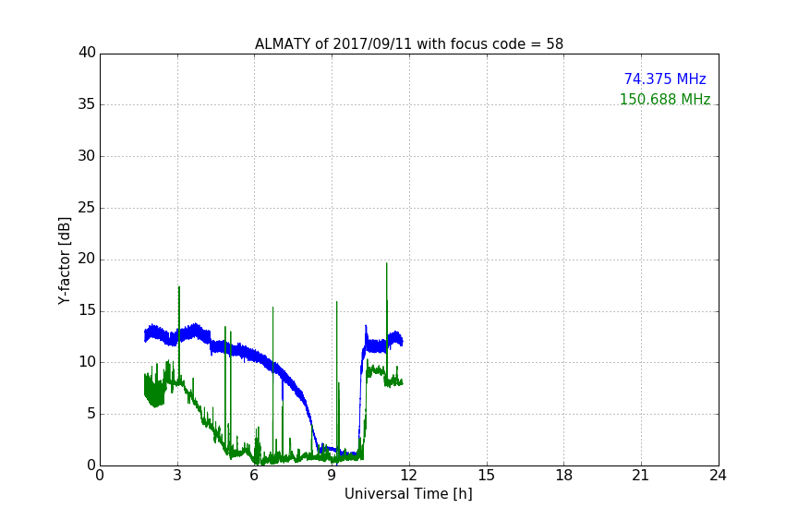
Task: Click the 'Universal Time [h]' axis label
Action: pos(408,494)
